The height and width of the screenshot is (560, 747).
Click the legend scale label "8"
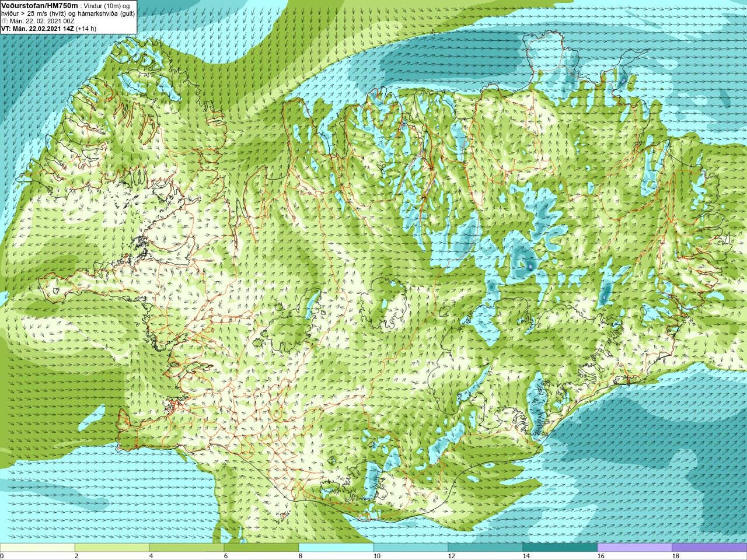(x=301, y=556)
